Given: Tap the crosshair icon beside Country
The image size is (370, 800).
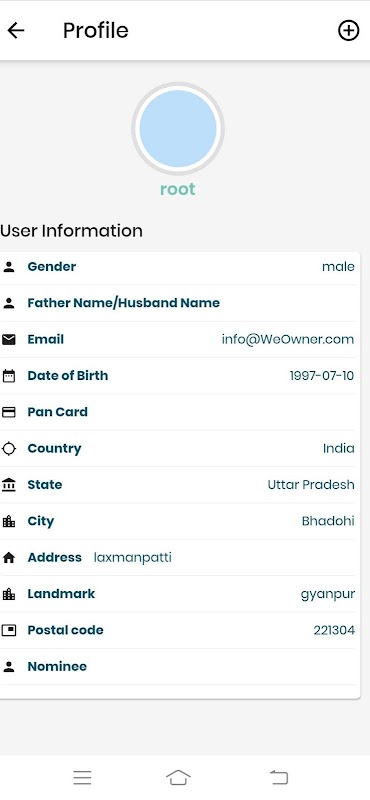Looking at the screenshot, I should point(9,448).
